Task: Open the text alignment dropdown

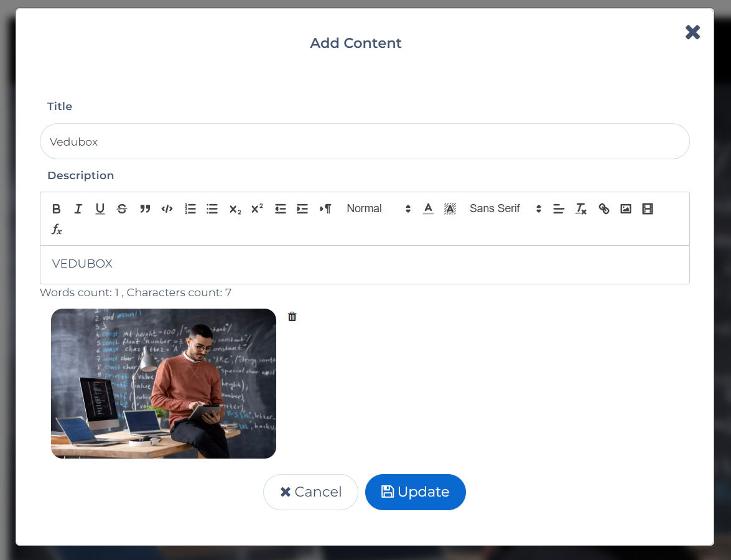Action: point(559,209)
